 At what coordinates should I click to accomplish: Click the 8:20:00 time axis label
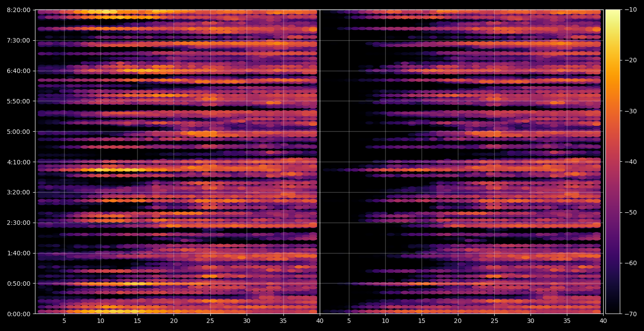pyautogui.click(x=18, y=10)
